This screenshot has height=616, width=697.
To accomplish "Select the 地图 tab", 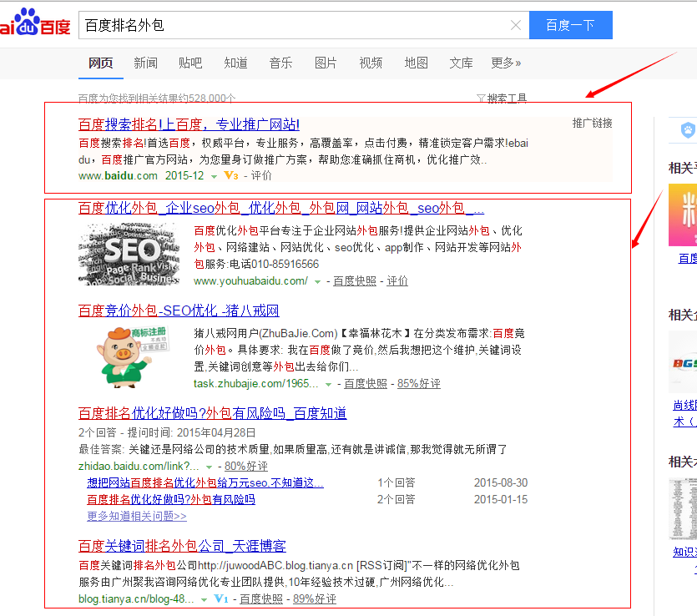I will click(416, 63).
